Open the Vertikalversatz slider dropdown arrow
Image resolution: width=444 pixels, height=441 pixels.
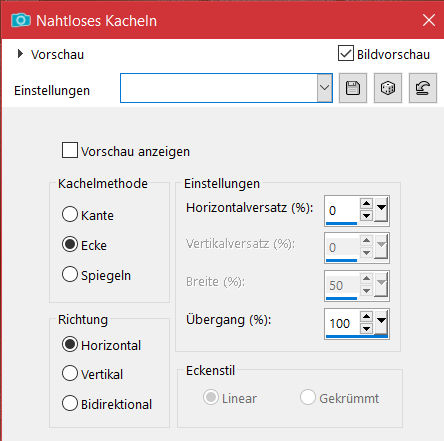[x=381, y=246]
